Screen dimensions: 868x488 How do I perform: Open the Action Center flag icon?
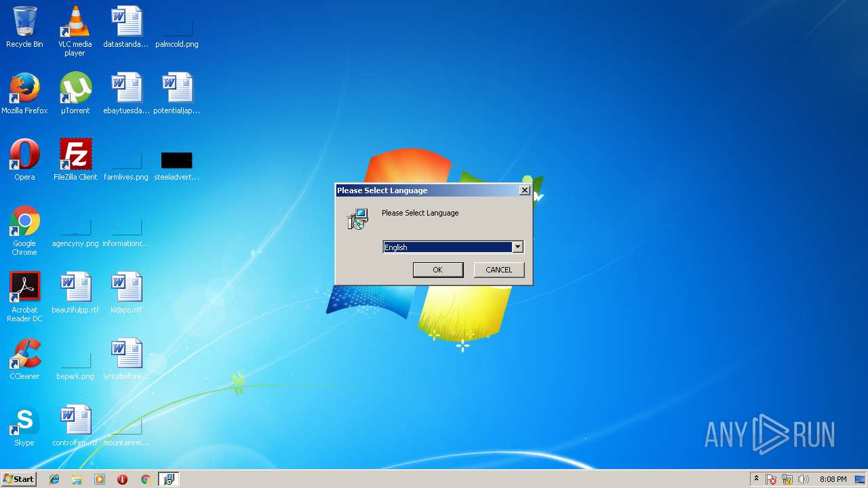coord(772,479)
